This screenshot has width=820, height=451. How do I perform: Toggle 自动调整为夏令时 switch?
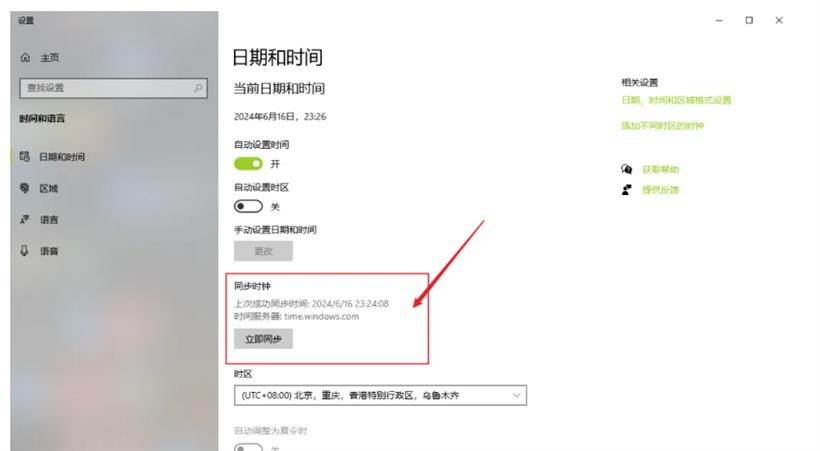click(248, 447)
